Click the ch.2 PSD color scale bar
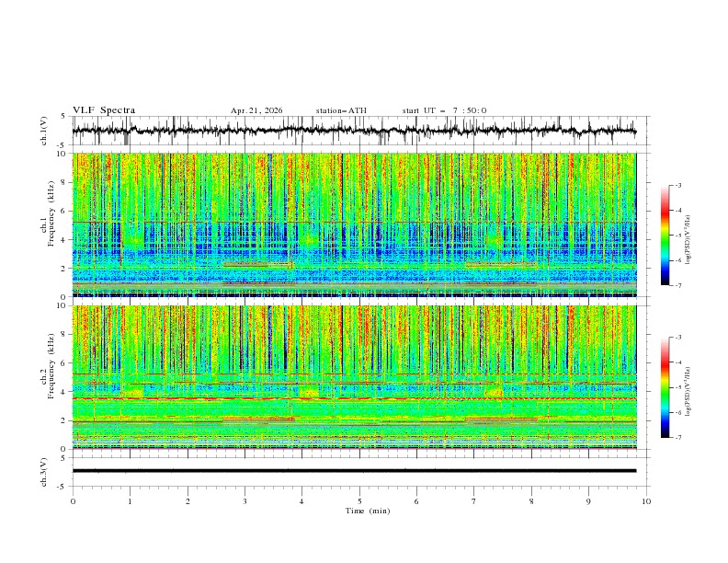Viewport: 728px width, 563px height. [x=665, y=387]
